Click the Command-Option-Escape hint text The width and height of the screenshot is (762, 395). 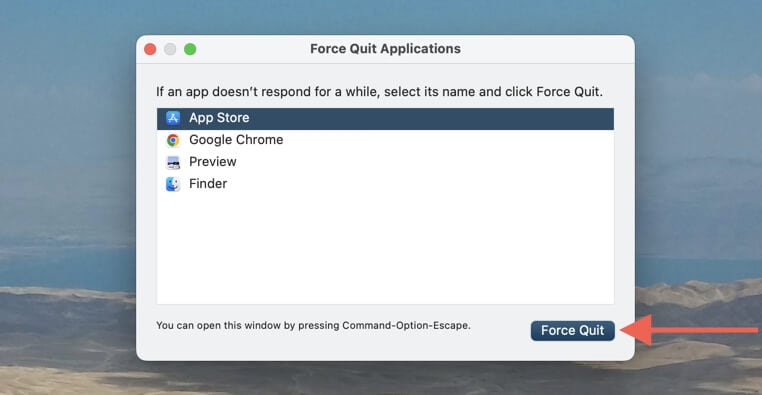313,326
